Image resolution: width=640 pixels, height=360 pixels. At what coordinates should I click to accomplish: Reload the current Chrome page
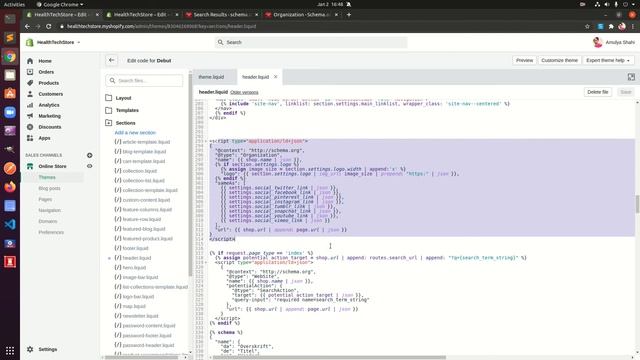coord(49,26)
